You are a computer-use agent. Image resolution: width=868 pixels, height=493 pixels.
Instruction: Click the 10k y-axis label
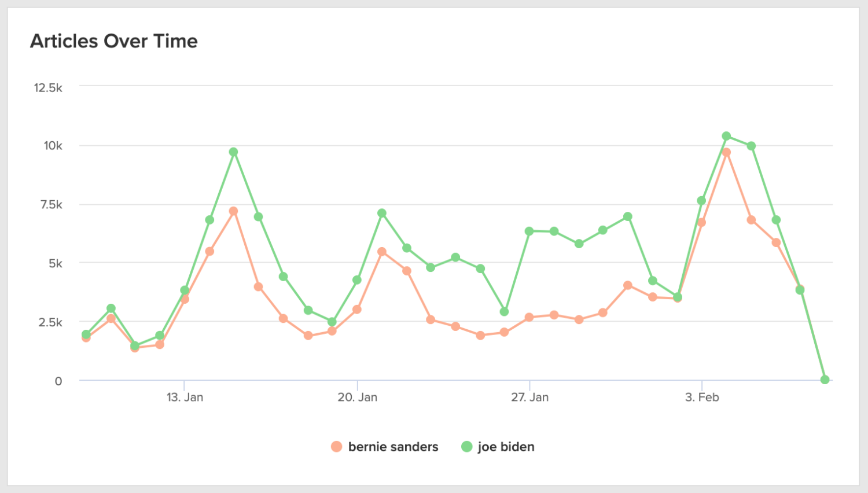53,146
